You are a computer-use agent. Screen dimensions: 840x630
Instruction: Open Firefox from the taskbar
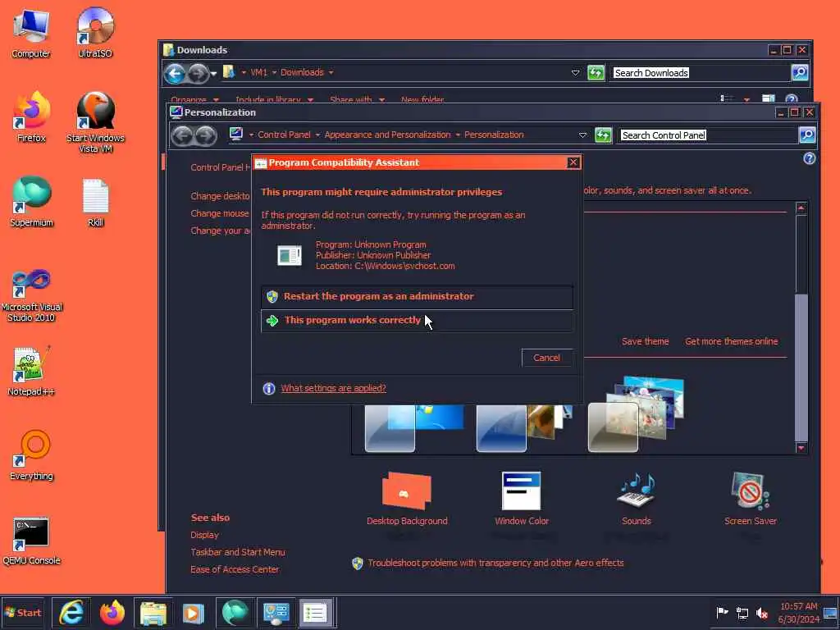tap(112, 613)
